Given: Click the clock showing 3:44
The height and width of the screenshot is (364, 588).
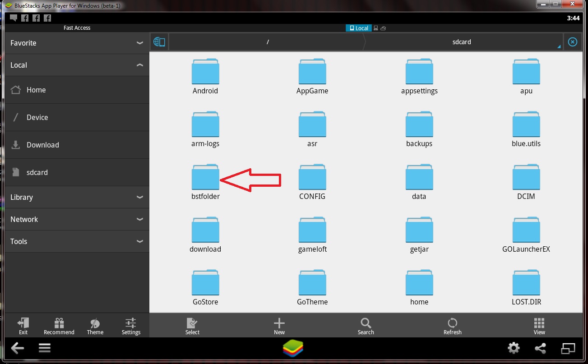Looking at the screenshot, I should click(573, 18).
